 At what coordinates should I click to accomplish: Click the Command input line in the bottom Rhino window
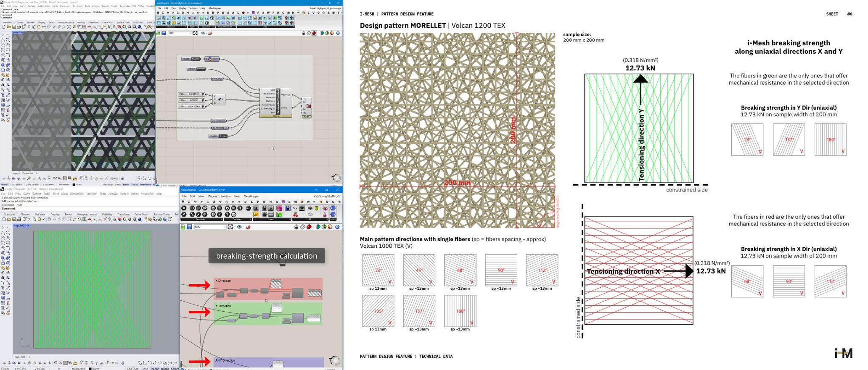tap(90, 208)
